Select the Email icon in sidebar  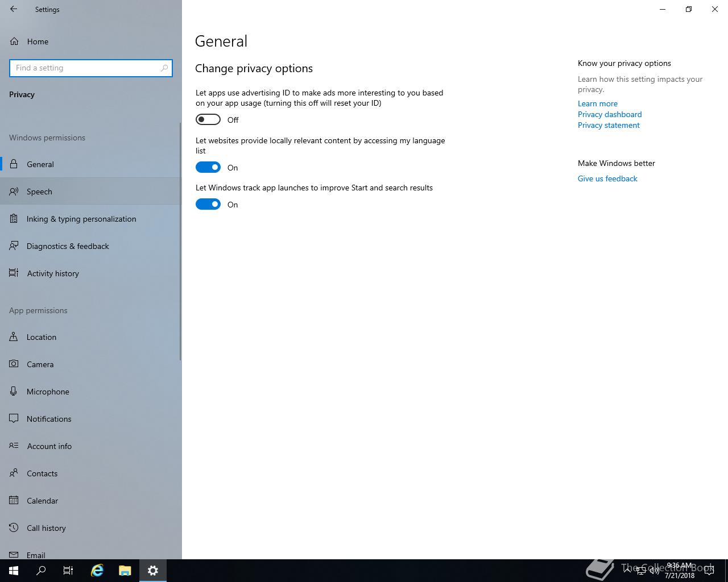tap(14, 555)
